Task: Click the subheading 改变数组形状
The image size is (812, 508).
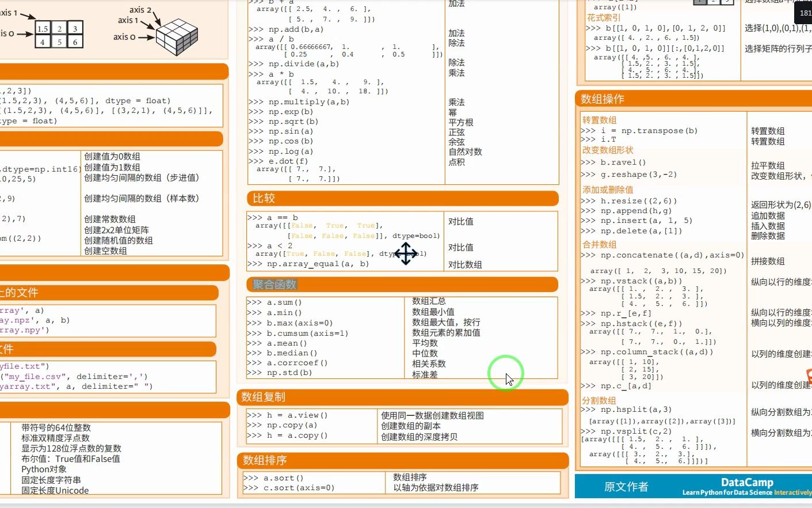Action: 608,150
